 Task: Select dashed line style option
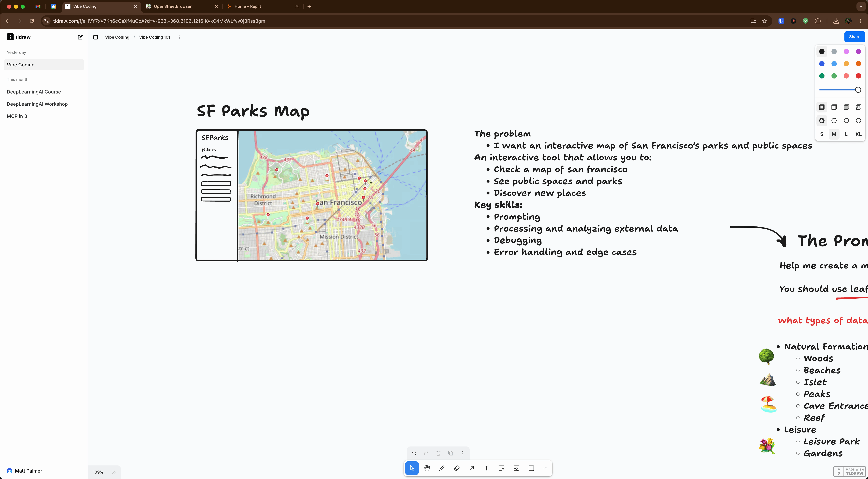[x=834, y=120]
